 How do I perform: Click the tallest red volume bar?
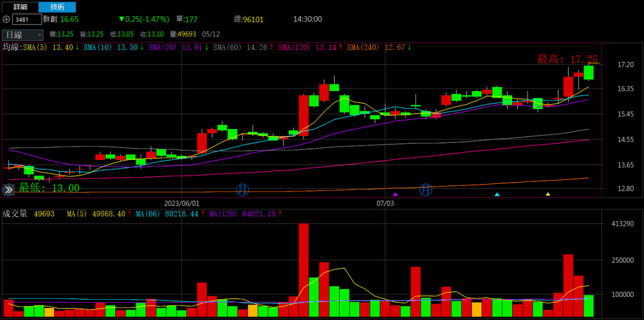(x=303, y=270)
